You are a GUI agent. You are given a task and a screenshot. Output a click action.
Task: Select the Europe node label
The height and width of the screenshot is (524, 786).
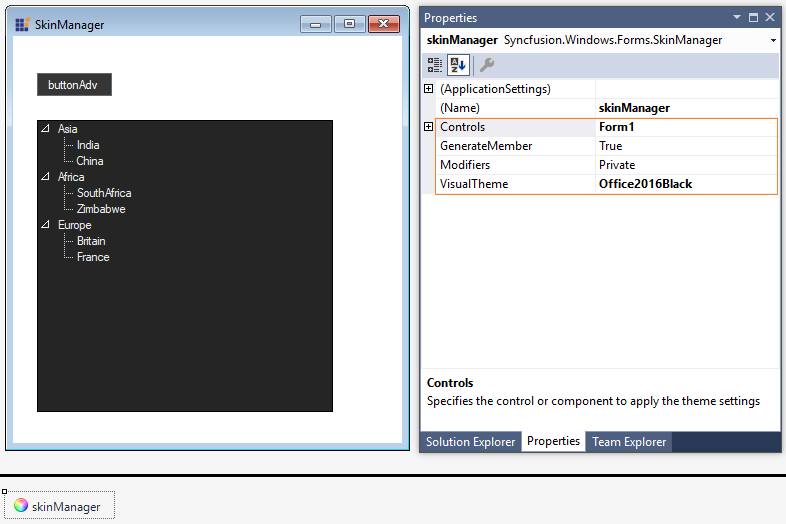[74, 225]
